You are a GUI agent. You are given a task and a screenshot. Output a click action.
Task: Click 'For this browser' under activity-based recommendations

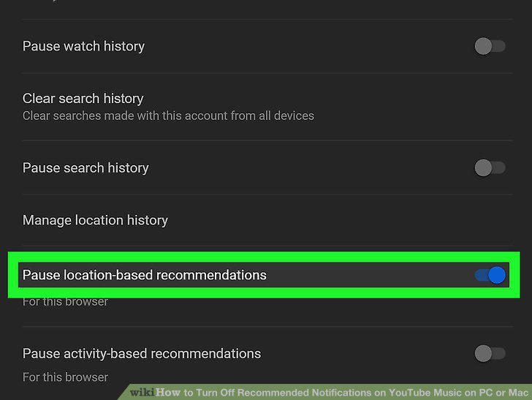(x=65, y=377)
